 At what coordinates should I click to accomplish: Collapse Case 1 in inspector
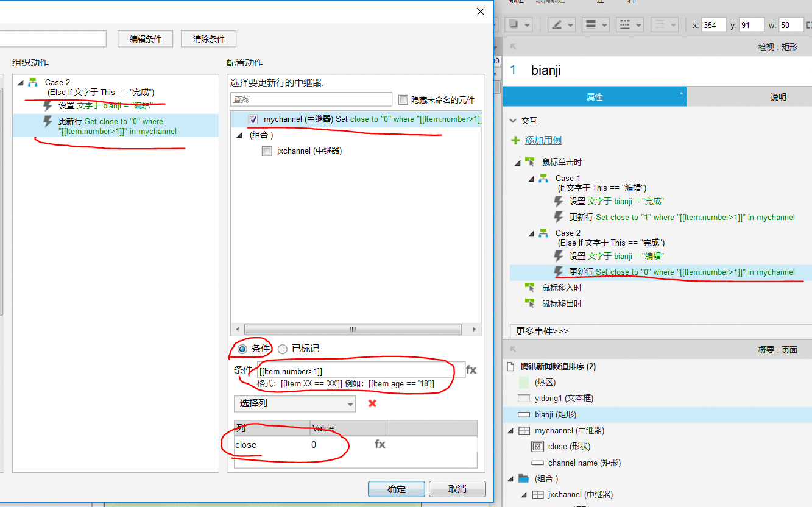click(x=531, y=179)
